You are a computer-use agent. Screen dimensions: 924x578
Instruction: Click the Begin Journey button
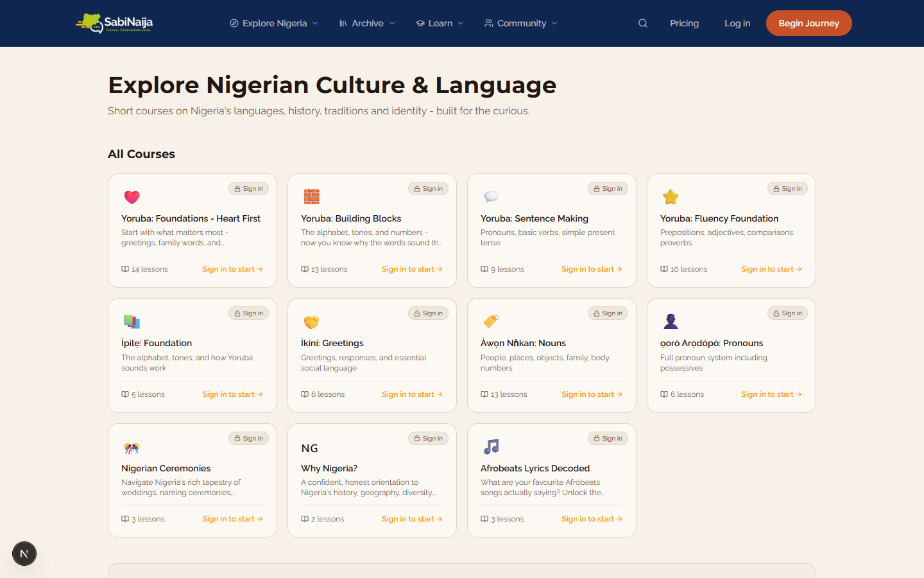tap(809, 23)
